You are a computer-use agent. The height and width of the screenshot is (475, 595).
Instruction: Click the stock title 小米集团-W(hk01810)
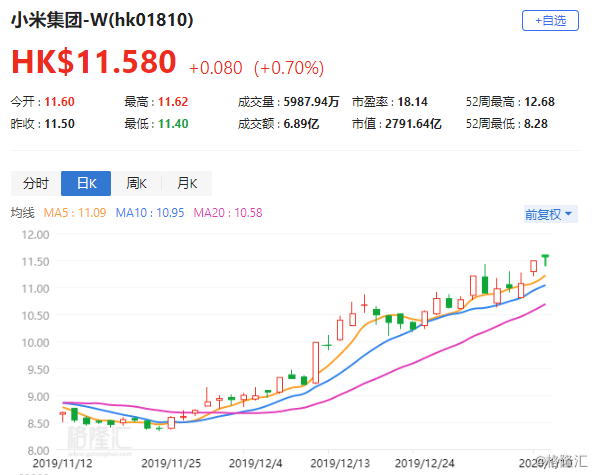coord(102,20)
